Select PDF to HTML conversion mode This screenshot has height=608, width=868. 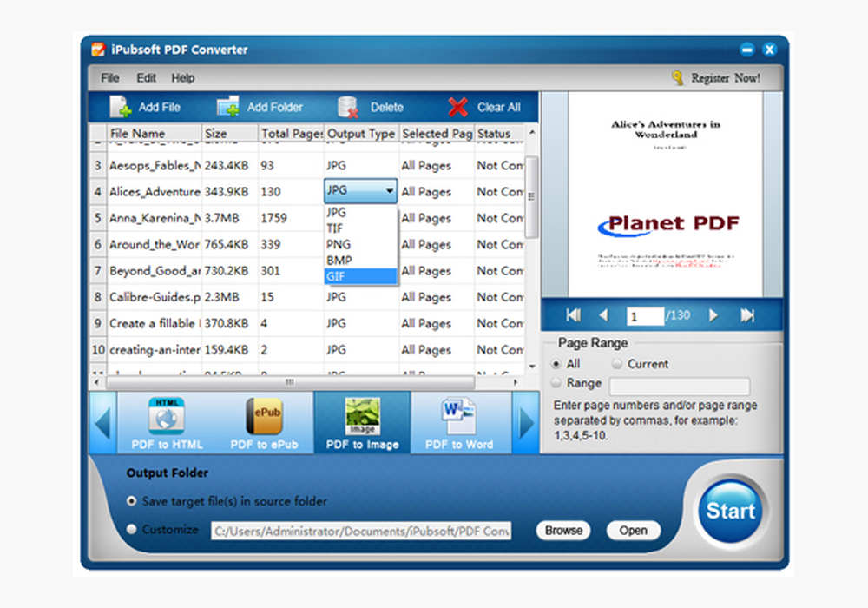pos(167,423)
